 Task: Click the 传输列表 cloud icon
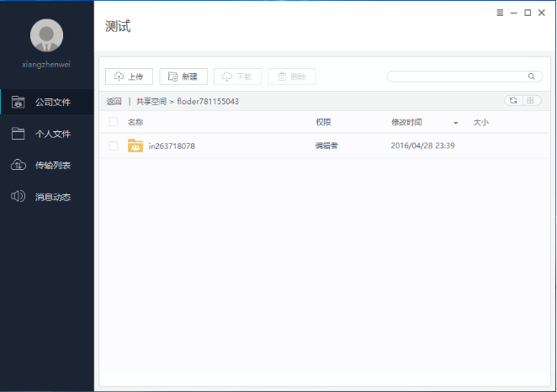click(x=19, y=165)
